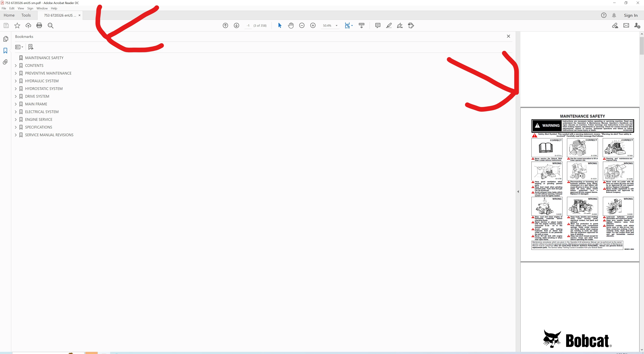This screenshot has height=354, width=644.
Task: Open the Attachments paperclip panel
Action: tap(5, 62)
